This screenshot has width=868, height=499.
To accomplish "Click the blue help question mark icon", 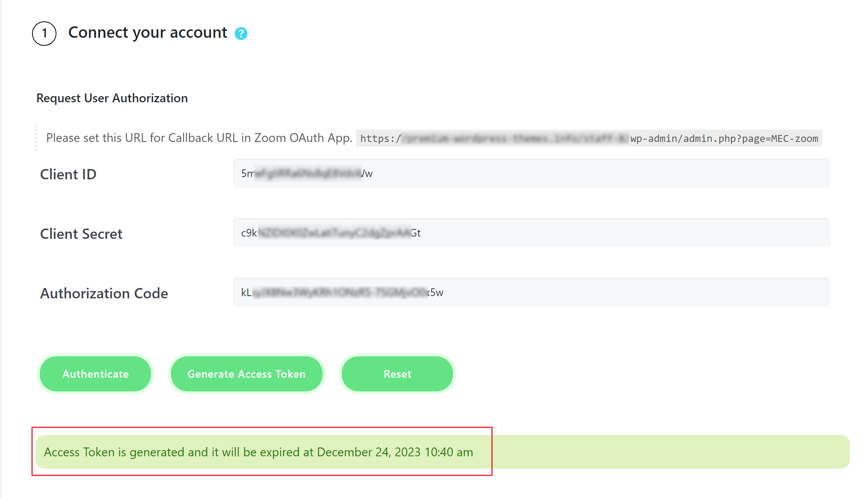I will [241, 34].
